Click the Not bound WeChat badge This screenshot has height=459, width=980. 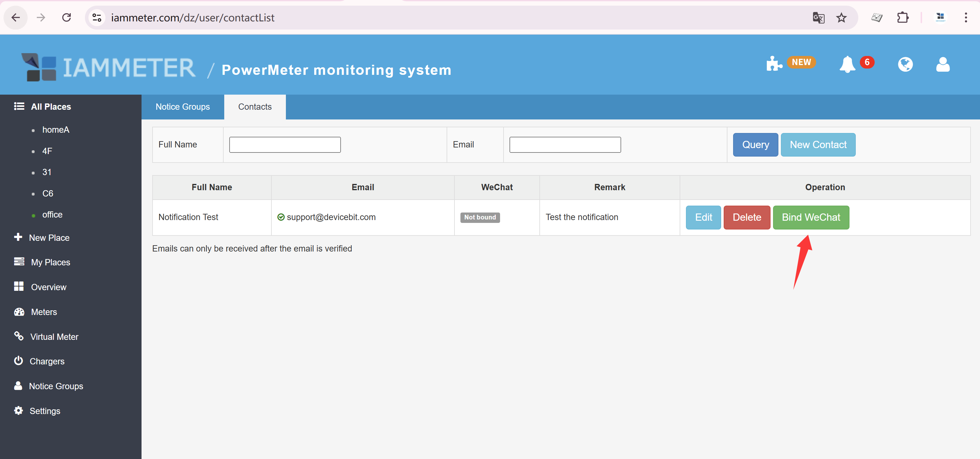coord(480,217)
